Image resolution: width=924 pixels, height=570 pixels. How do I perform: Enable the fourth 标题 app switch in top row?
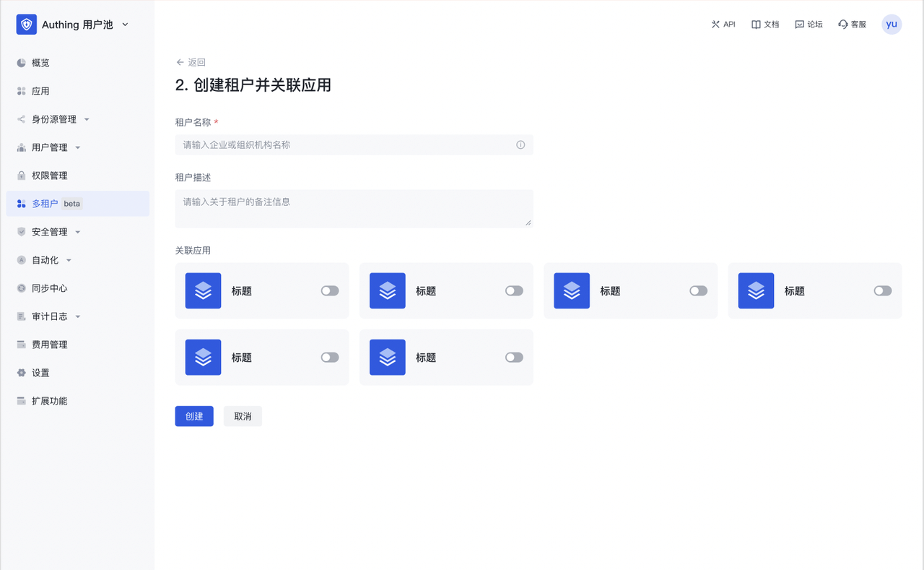click(x=882, y=291)
